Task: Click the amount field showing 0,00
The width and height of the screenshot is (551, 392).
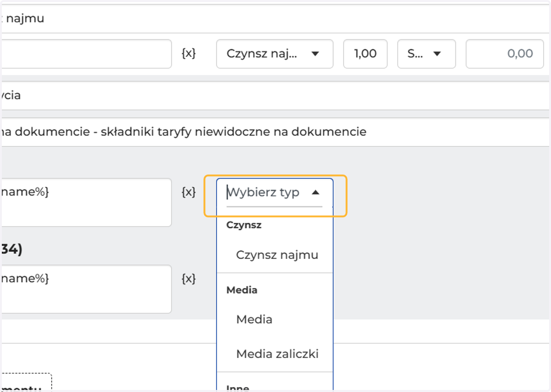Action: [x=505, y=54]
